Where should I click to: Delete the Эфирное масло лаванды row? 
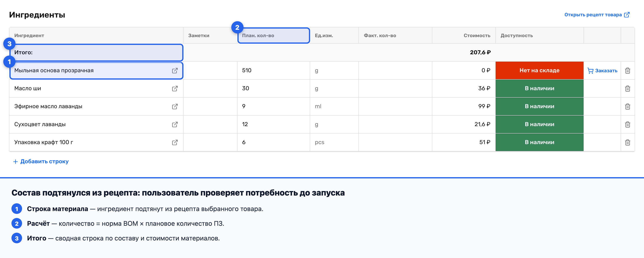click(627, 107)
